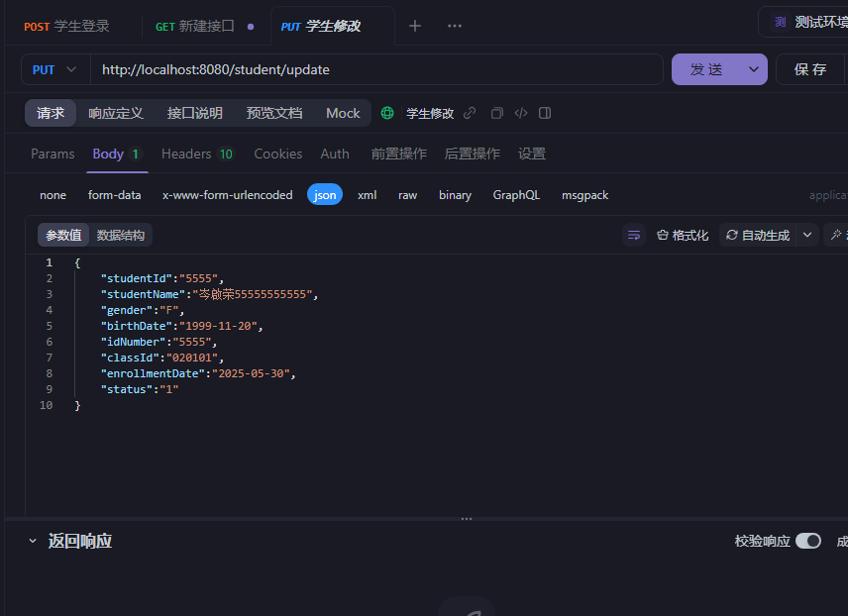Click the "status":"1" line
The image size is (848, 616).
coord(140,389)
